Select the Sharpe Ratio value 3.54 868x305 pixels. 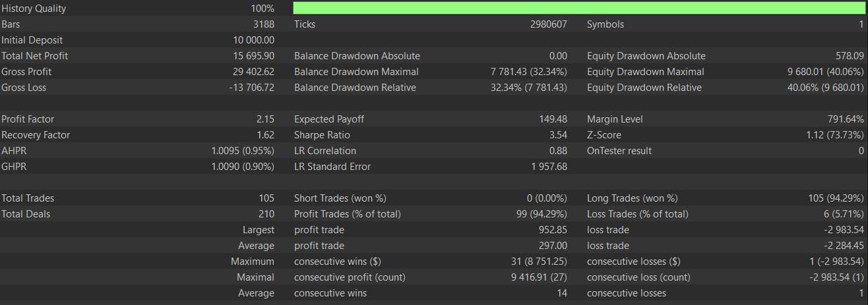[557, 135]
